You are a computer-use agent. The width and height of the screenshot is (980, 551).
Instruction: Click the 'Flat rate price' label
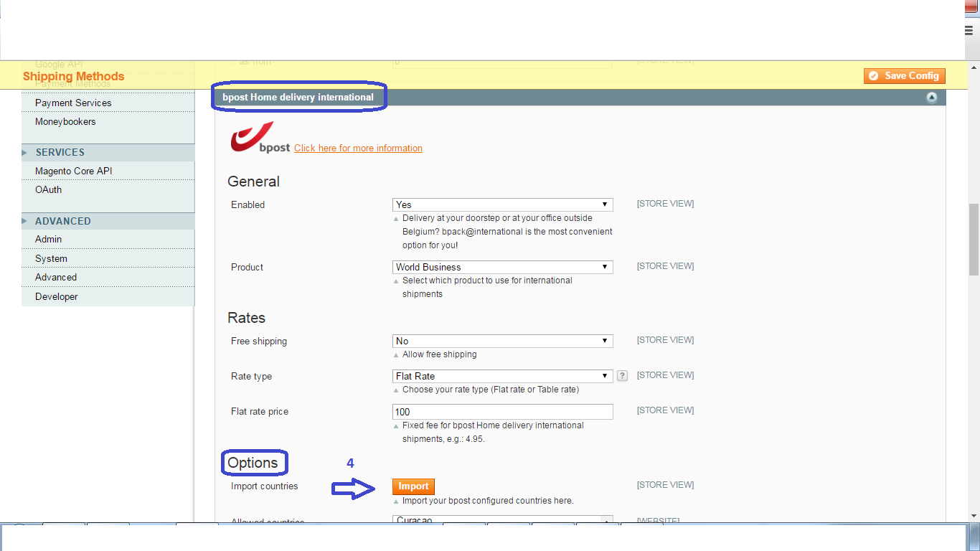pos(259,411)
